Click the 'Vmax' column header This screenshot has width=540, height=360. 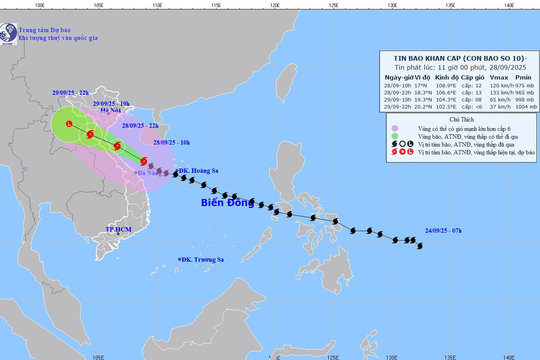tap(499, 78)
